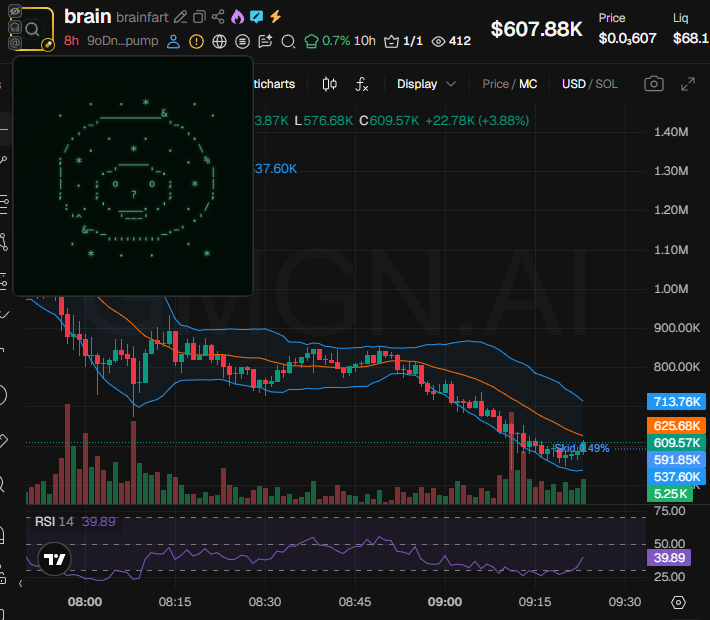Take a chart snapshot with the camera icon
710x620 pixels.
coord(653,84)
